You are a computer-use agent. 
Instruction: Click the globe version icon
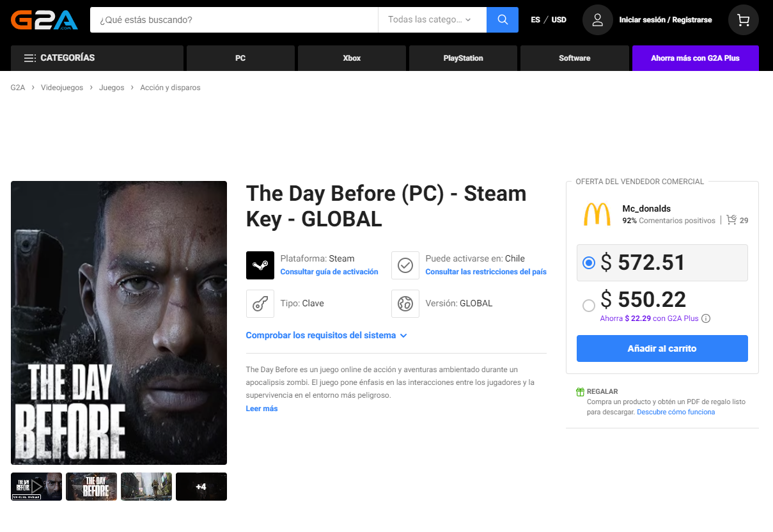405,304
